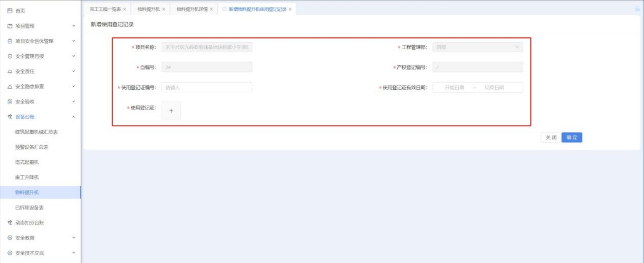Open 已拆除设备表 in the sidebar
644x263 pixels.
29,208
